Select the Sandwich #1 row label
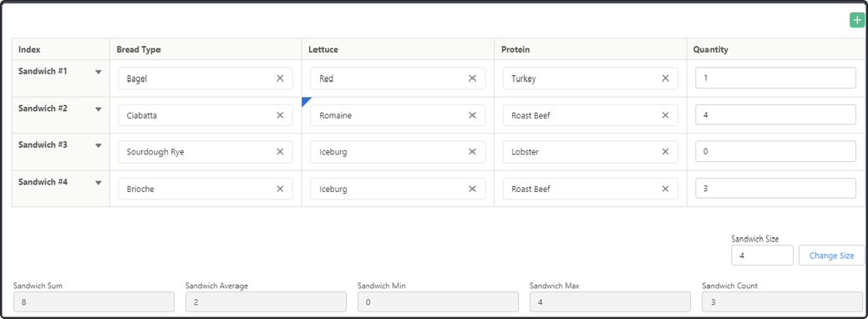This screenshot has height=319, width=868. (x=43, y=72)
